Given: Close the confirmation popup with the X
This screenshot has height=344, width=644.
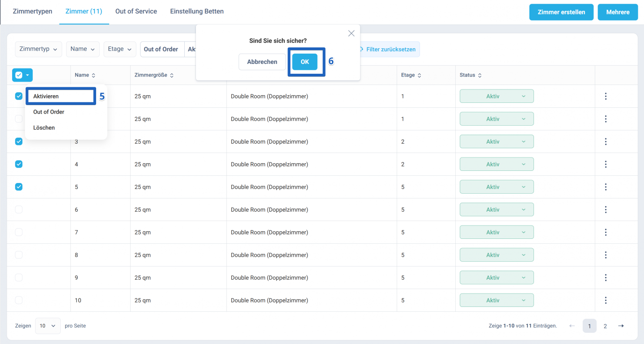Looking at the screenshot, I should pyautogui.click(x=351, y=34).
